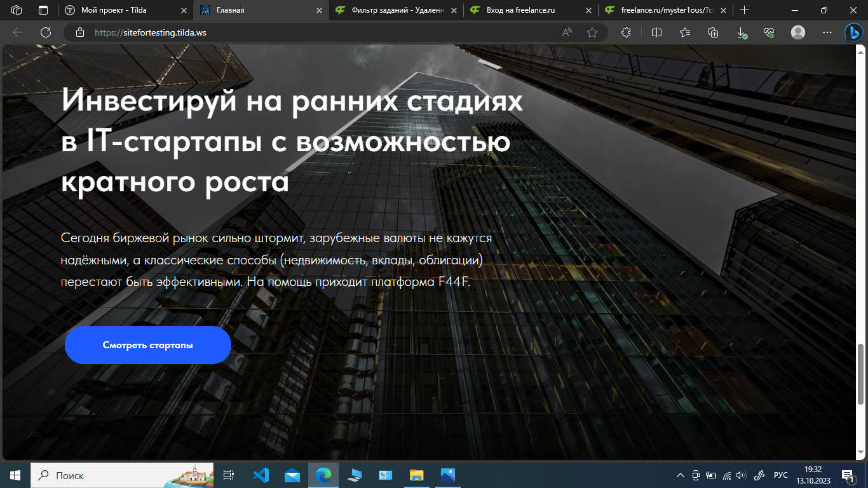Image resolution: width=868 pixels, height=488 pixels.
Task: Click the browser Back arrow
Action: coord(18,32)
